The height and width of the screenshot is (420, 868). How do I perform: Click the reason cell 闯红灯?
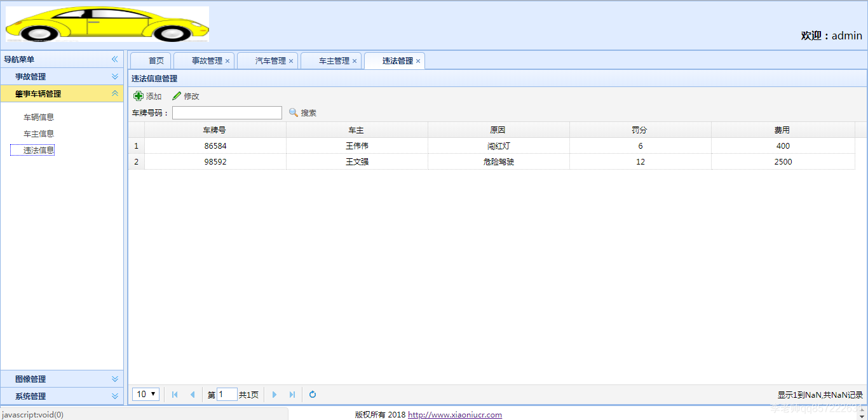[498, 146]
